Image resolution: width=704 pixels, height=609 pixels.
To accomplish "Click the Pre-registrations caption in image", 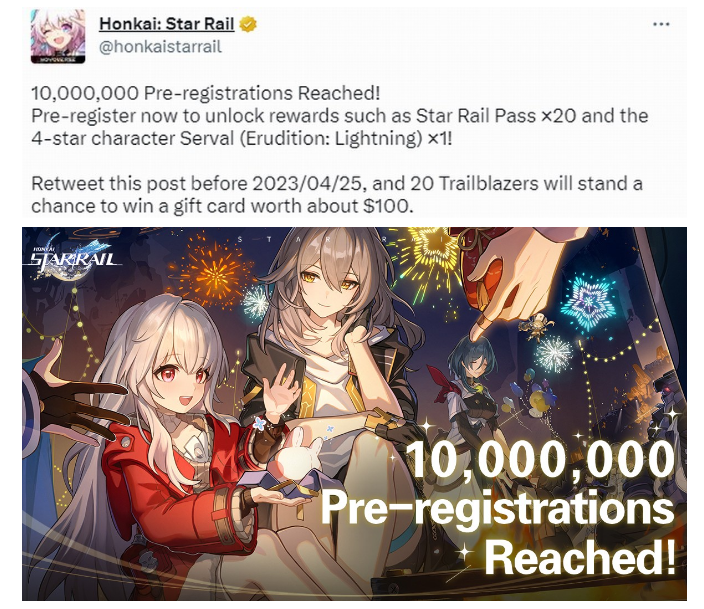I will click(497, 508).
